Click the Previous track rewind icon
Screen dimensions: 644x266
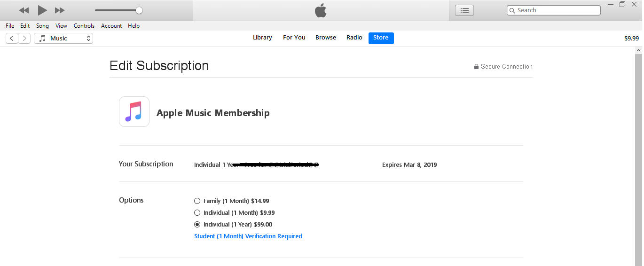24,10
